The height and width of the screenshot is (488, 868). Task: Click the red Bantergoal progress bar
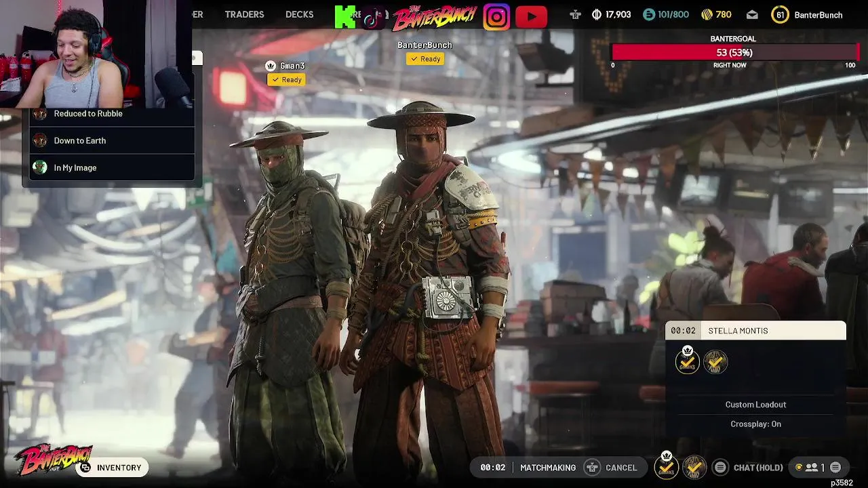point(734,52)
